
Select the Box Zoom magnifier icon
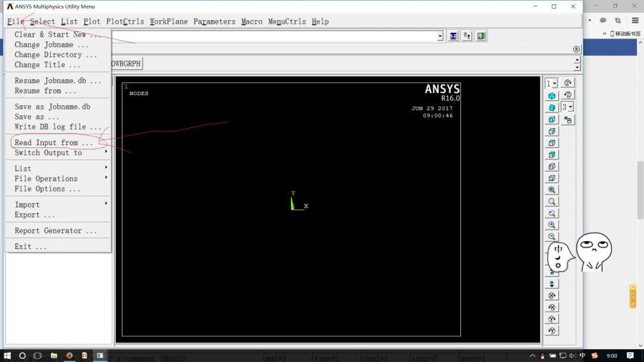click(x=552, y=202)
